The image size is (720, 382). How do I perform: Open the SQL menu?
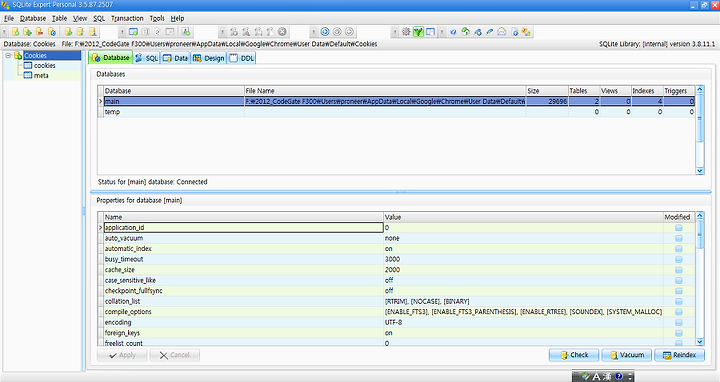99,18
